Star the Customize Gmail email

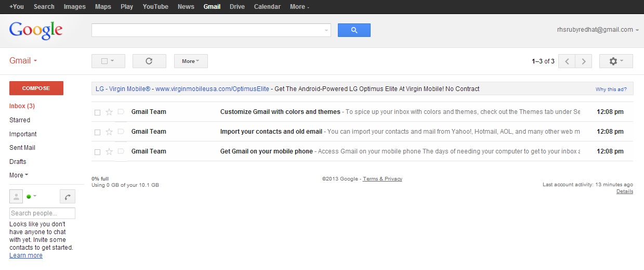[x=109, y=112]
